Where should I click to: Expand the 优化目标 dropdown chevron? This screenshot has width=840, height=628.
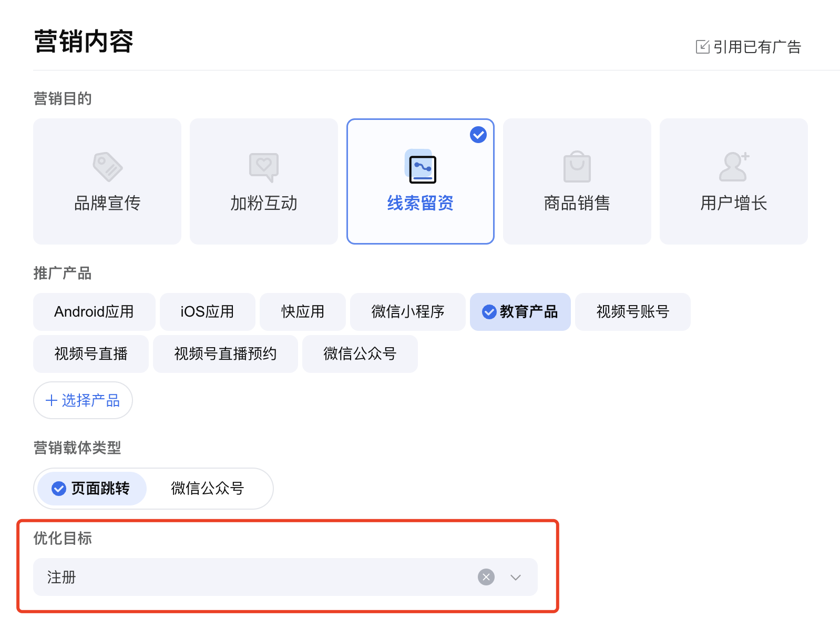pos(516,577)
